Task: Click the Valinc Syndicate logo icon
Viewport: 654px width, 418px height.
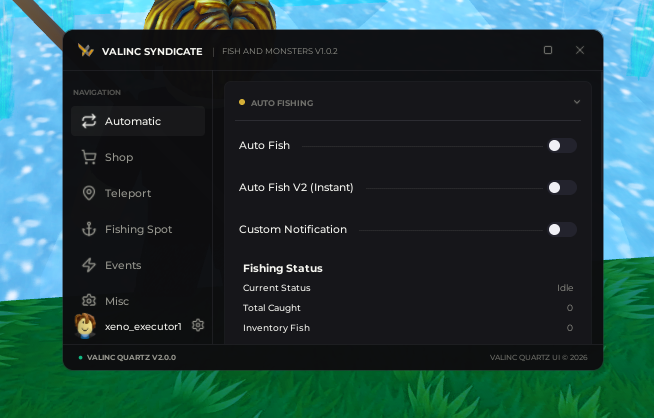Action: pyautogui.click(x=86, y=51)
